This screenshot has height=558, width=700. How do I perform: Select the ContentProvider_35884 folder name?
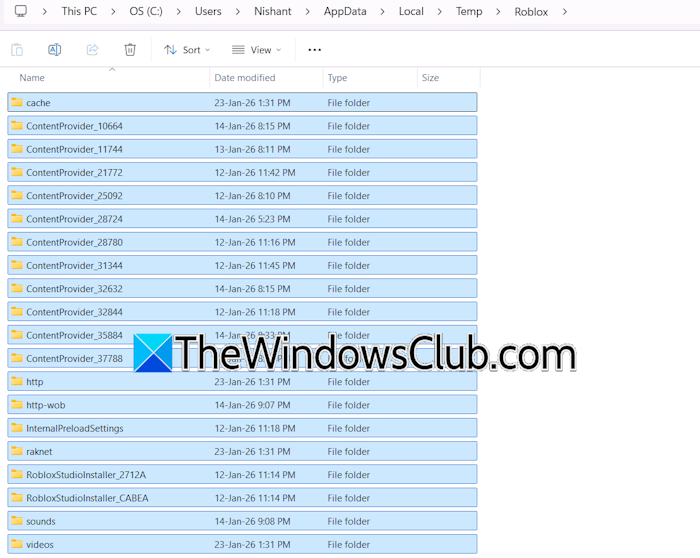pyautogui.click(x=74, y=335)
